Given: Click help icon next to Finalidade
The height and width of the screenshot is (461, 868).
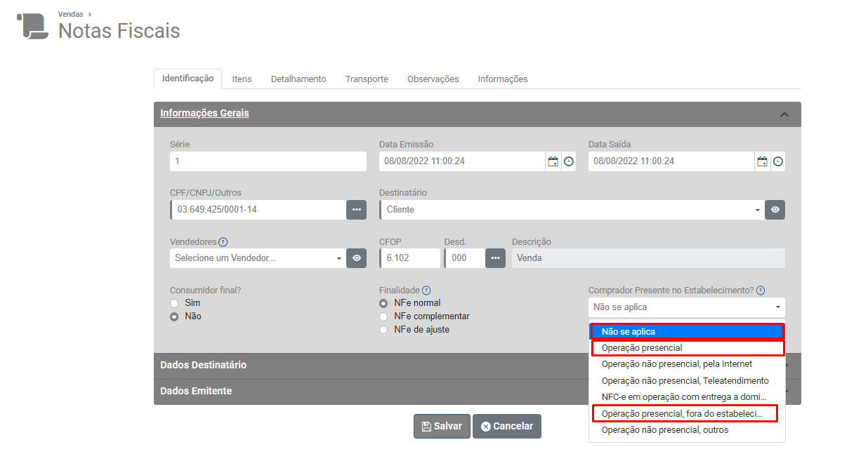Looking at the screenshot, I should click(426, 290).
